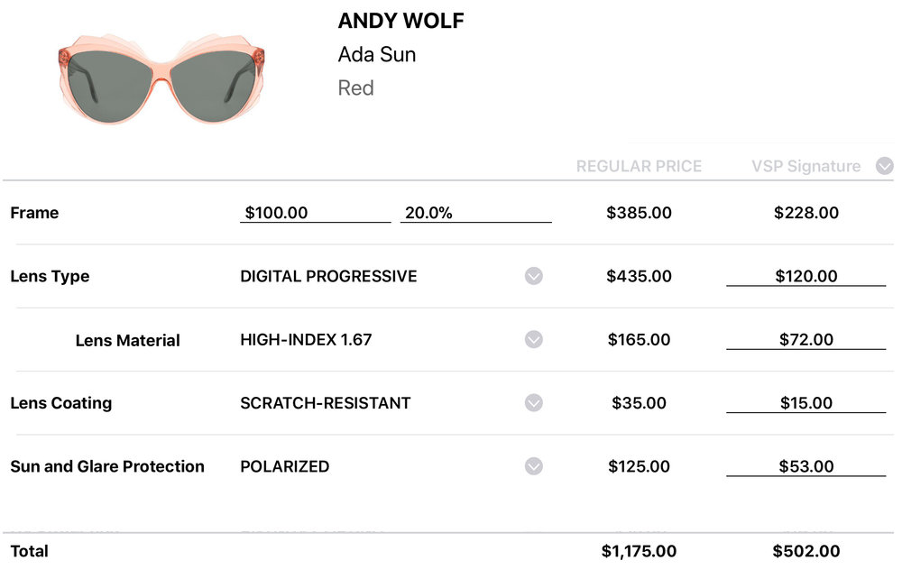Open the Polarized sun protection dropdown
Screen dimensions: 902x588
(x=534, y=466)
